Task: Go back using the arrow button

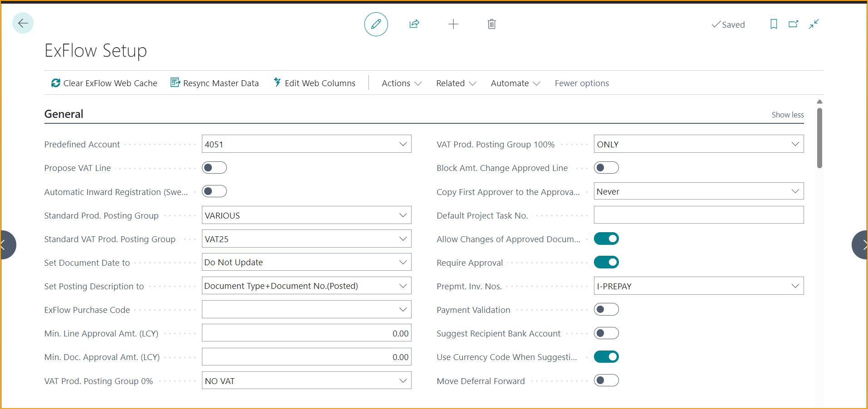Action: (23, 23)
